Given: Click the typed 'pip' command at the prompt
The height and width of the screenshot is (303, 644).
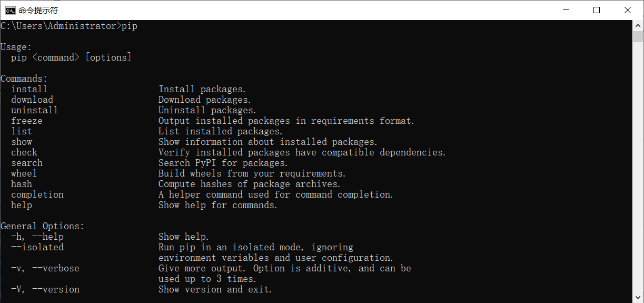Looking at the screenshot, I should [130, 26].
